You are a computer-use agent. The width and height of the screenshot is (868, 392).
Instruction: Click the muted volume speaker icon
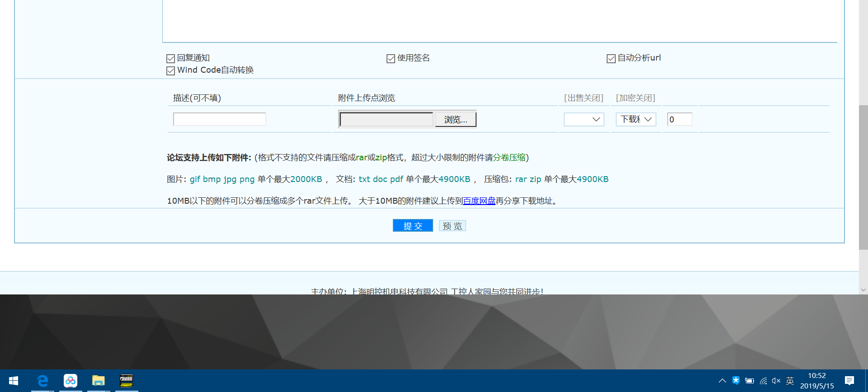[776, 381]
